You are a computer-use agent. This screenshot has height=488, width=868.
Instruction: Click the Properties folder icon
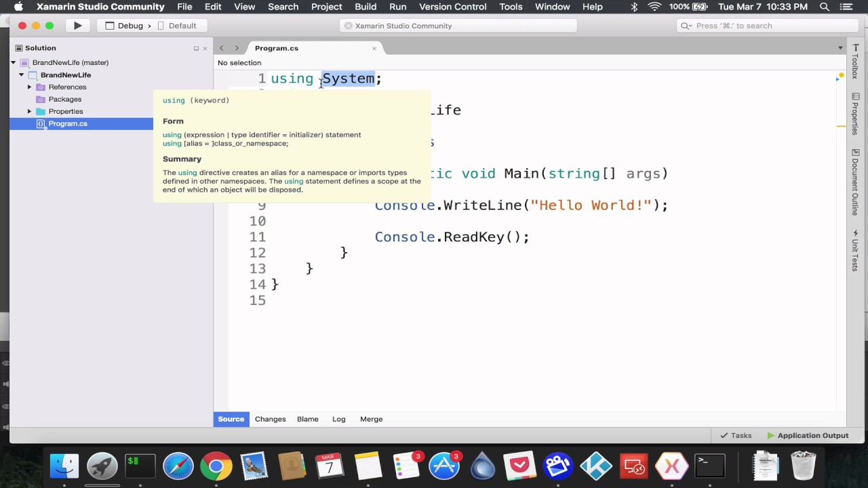(41, 111)
